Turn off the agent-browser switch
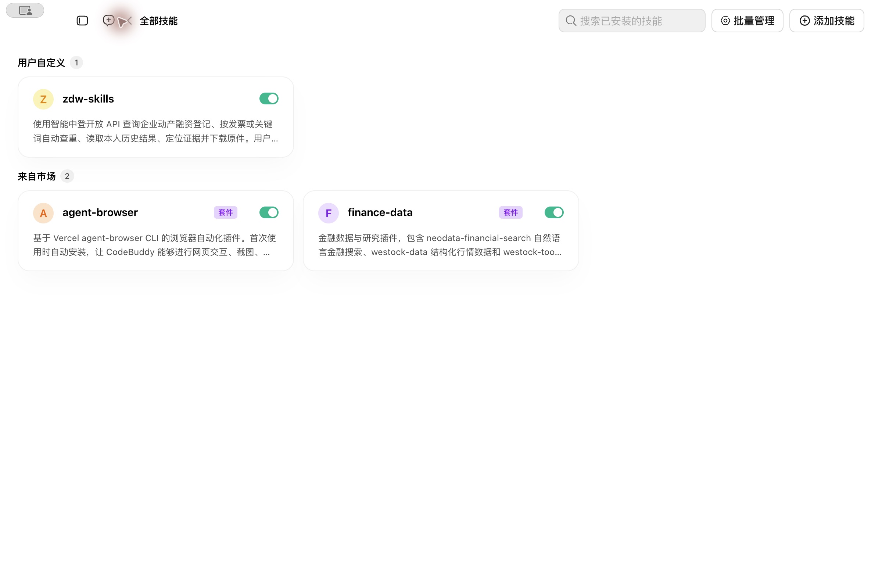 [x=269, y=213]
